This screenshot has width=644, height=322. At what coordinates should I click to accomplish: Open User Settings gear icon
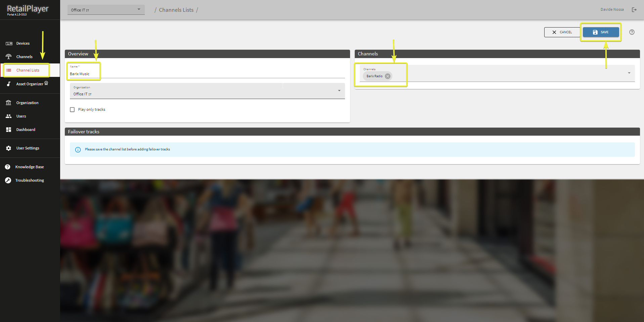(9, 148)
